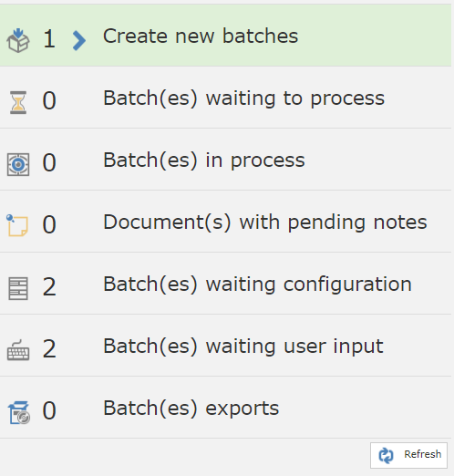The width and height of the screenshot is (454, 476).
Task: Open Document(s) with pending notes
Action: 225,222
